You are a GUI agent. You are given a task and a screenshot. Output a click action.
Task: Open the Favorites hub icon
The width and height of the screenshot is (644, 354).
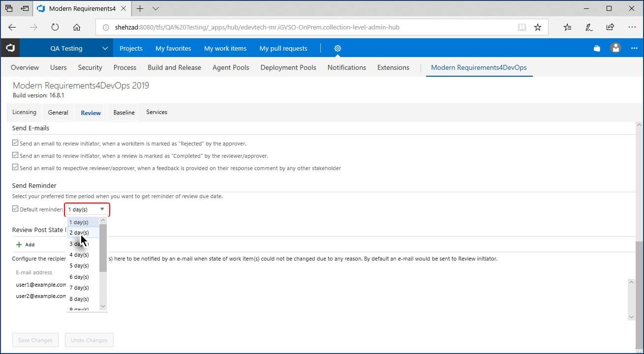568,28
